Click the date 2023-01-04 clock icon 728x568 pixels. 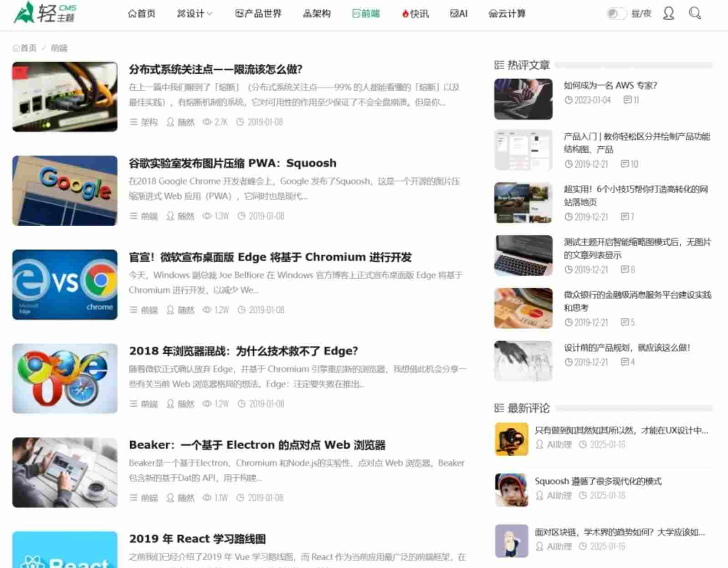pos(569,100)
